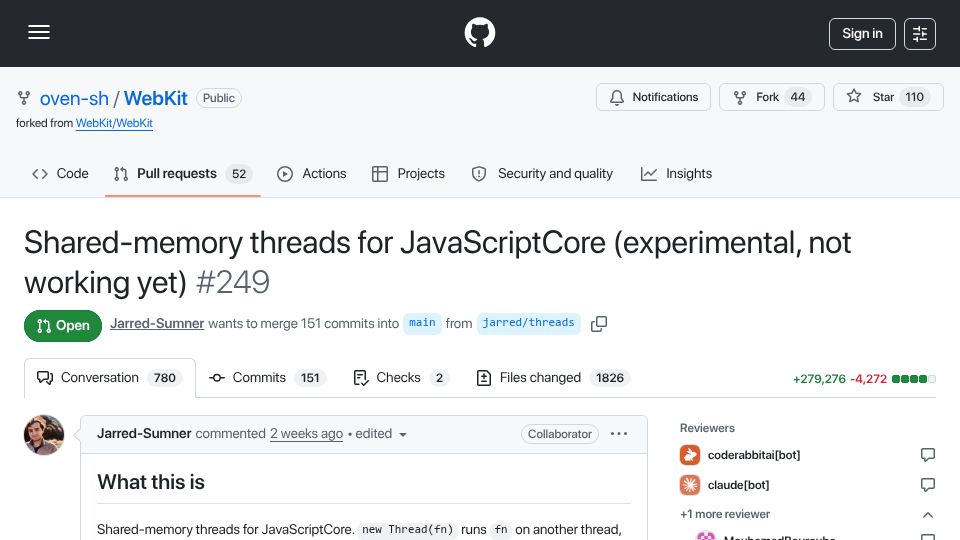960x540 pixels.
Task: Switch to the Code tab
Action: pyautogui.click(x=60, y=174)
